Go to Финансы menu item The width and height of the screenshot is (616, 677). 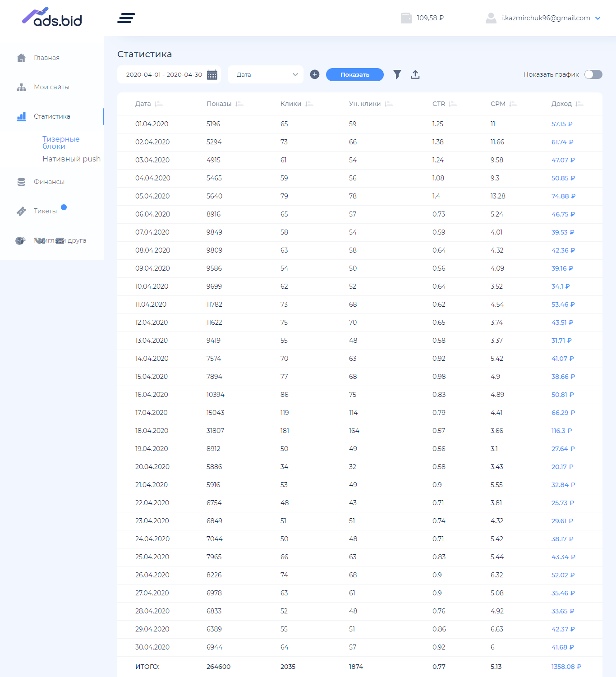[49, 182]
